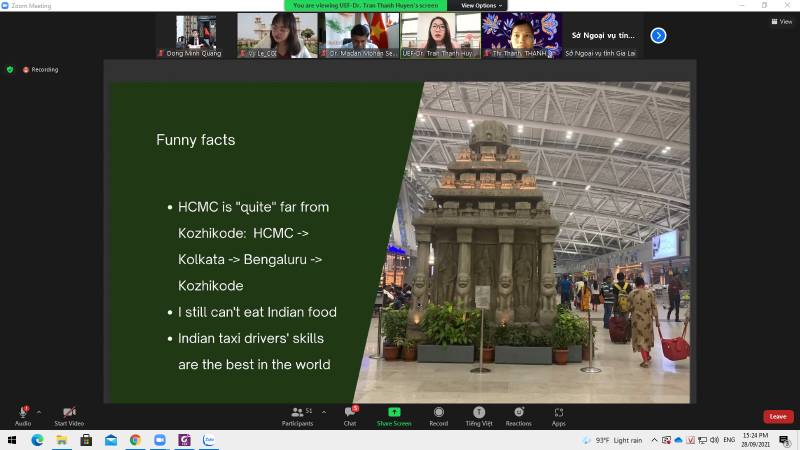The width and height of the screenshot is (800, 450).
Task: Open the Chat panel
Action: tap(350, 413)
